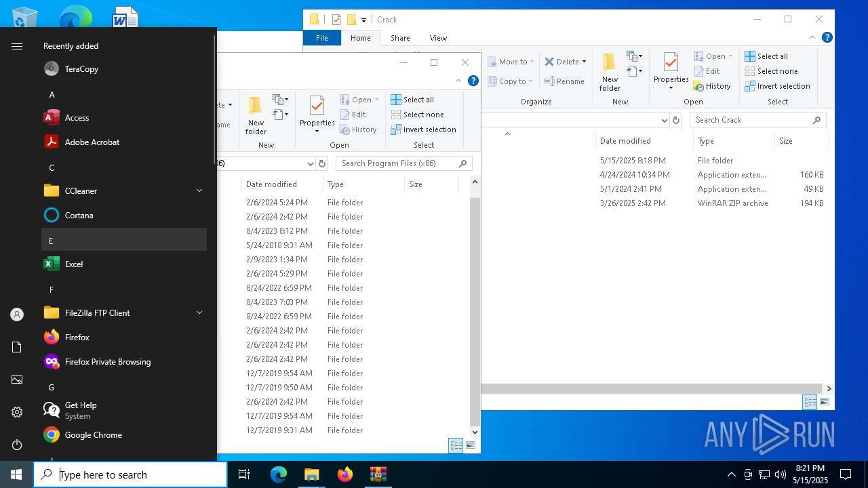This screenshot has width=868, height=488.
Task: Click taskbar Type here to search box
Action: coord(130,474)
